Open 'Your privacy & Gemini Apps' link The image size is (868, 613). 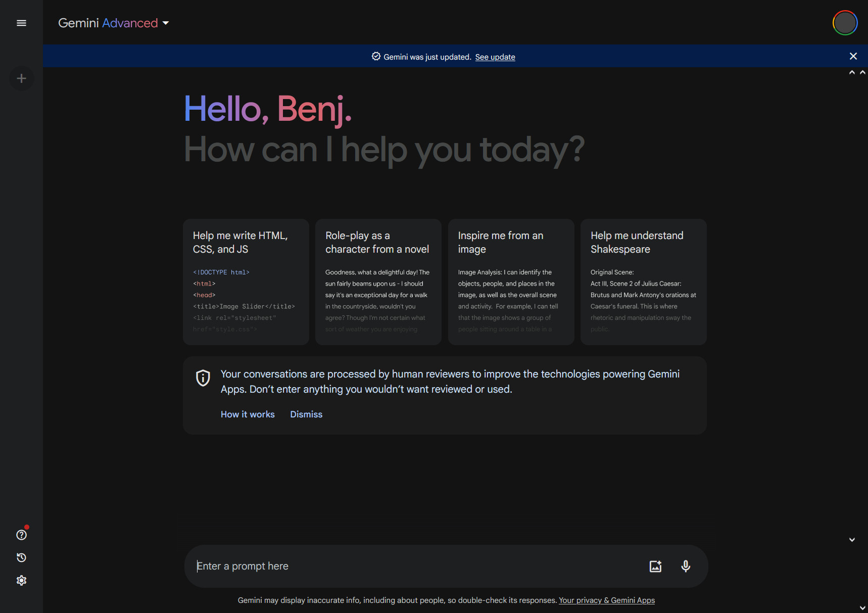(606, 600)
